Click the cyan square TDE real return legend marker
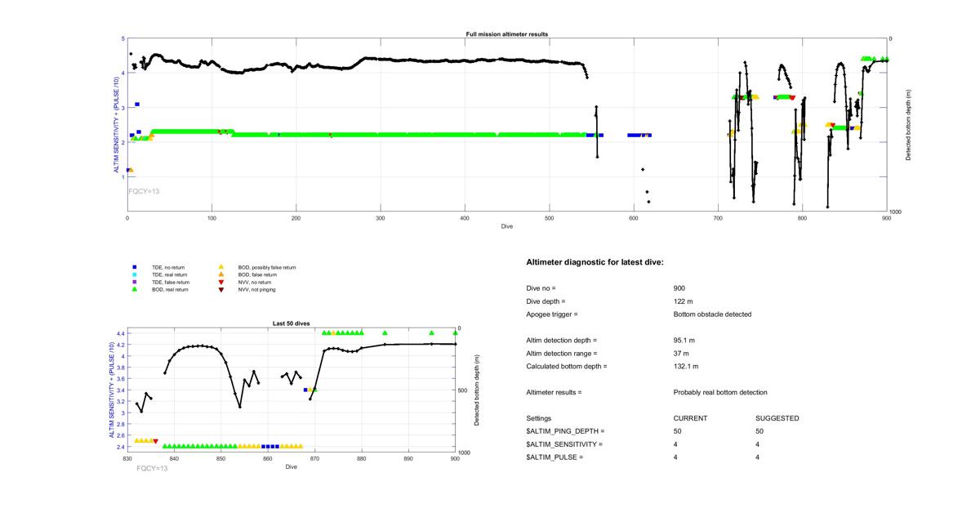Image resolution: width=980 pixels, height=508 pixels. (x=135, y=274)
